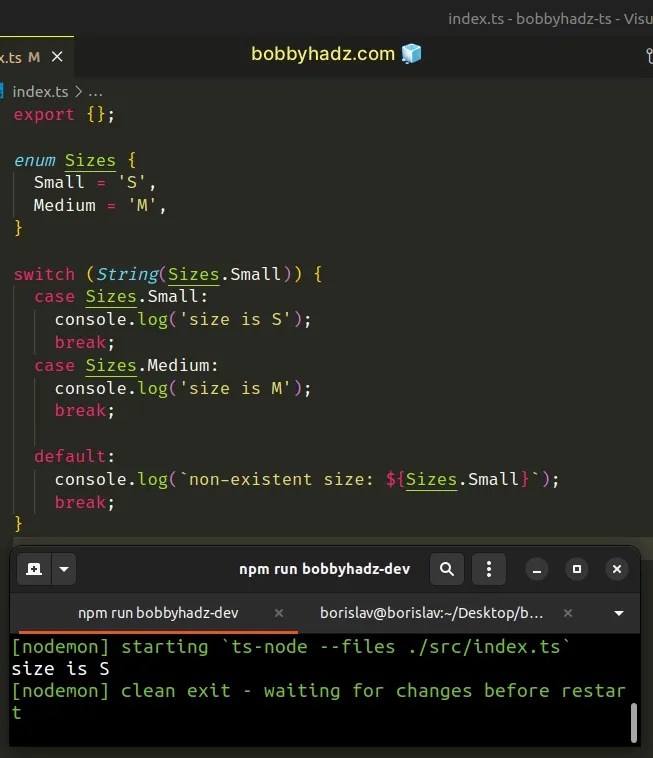This screenshot has width=653, height=758.
Task: Close the npm run bobbyhadz-dev tab
Action: coord(279,613)
